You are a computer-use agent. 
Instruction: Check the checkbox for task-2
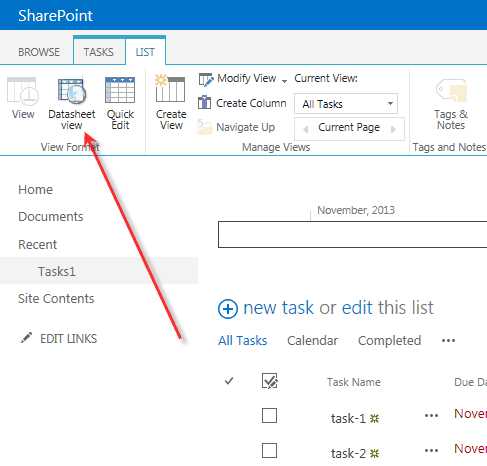(x=269, y=451)
